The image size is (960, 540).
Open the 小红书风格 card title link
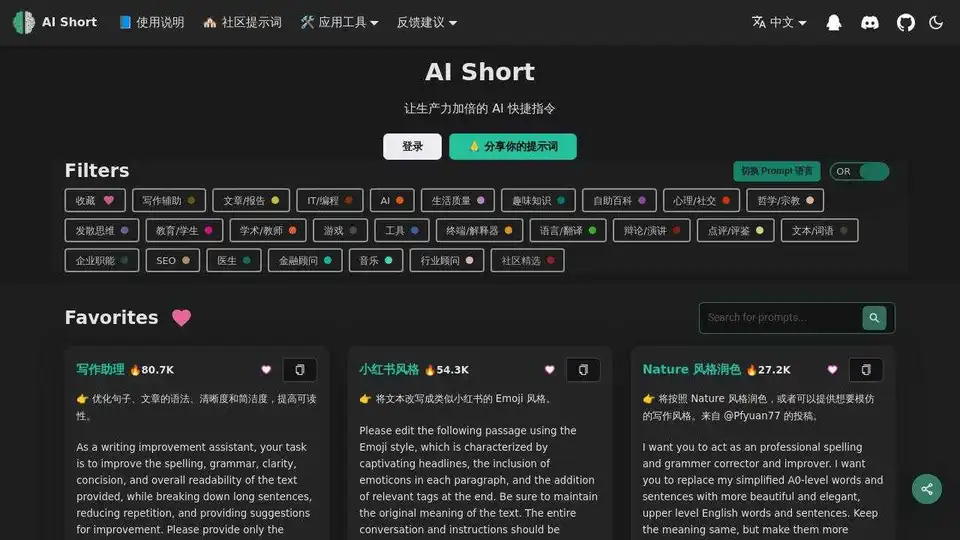point(389,370)
